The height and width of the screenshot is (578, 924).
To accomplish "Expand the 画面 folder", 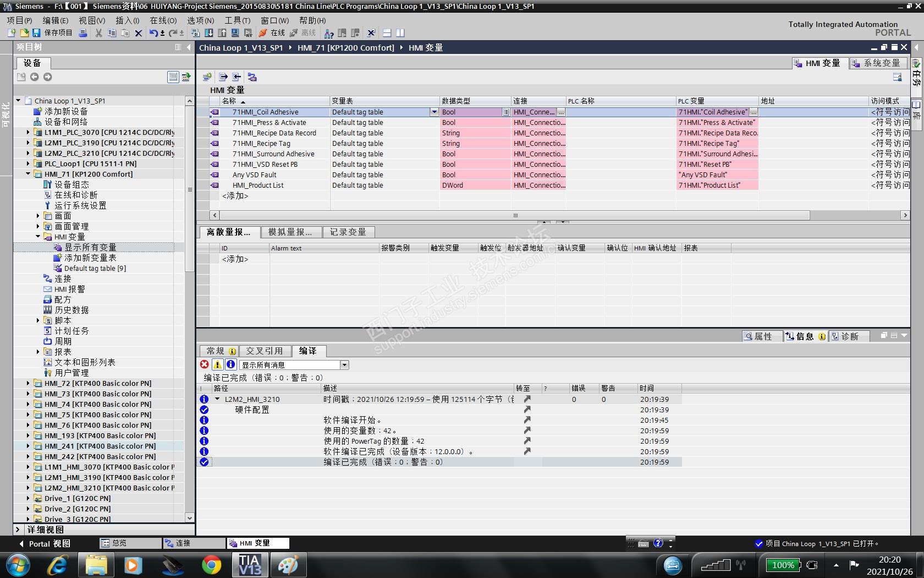I will point(38,216).
